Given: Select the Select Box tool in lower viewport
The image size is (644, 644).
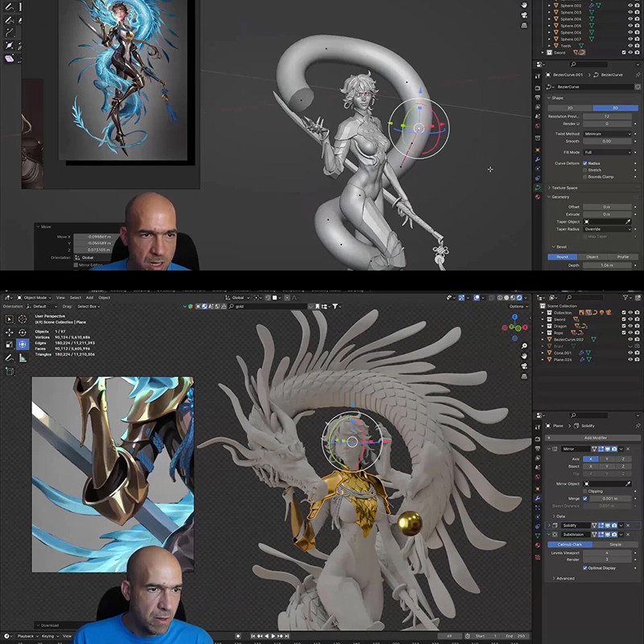Looking at the screenshot, I should click(9, 319).
